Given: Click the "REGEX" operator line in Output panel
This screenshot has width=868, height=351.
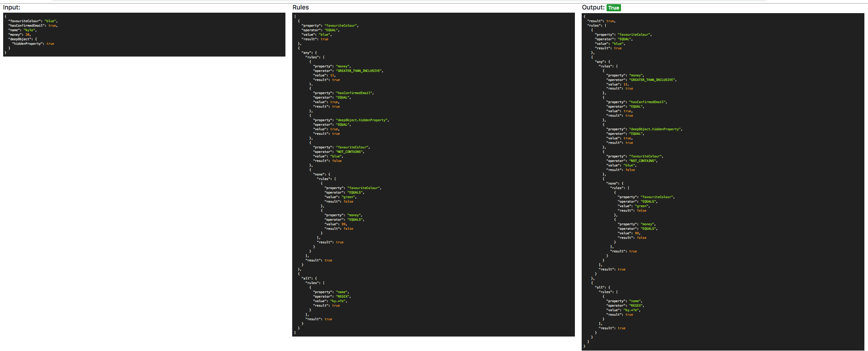Looking at the screenshot, I should pos(625,306).
